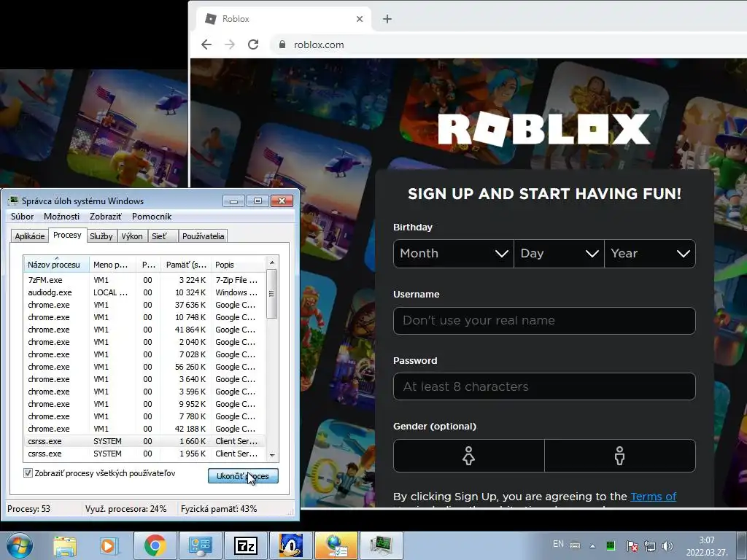The image size is (747, 560).
Task: Open the Možnosti menu
Action: tap(61, 217)
